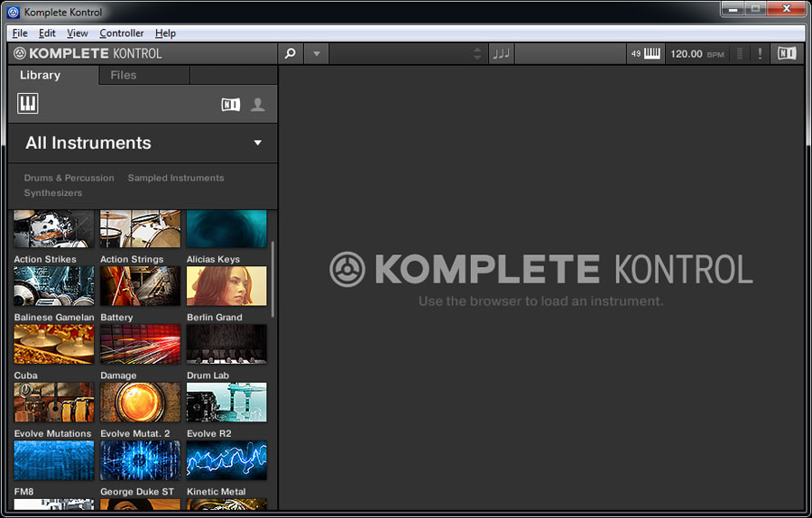Toggle the Synthesizers filter tag
This screenshot has width=812, height=518.
click(53, 193)
